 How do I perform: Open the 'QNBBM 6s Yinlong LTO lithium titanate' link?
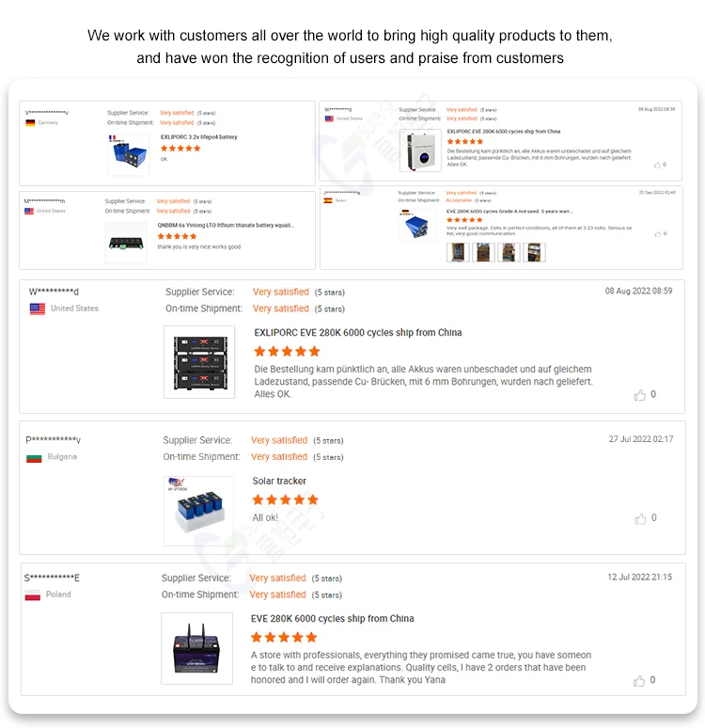coord(226,226)
